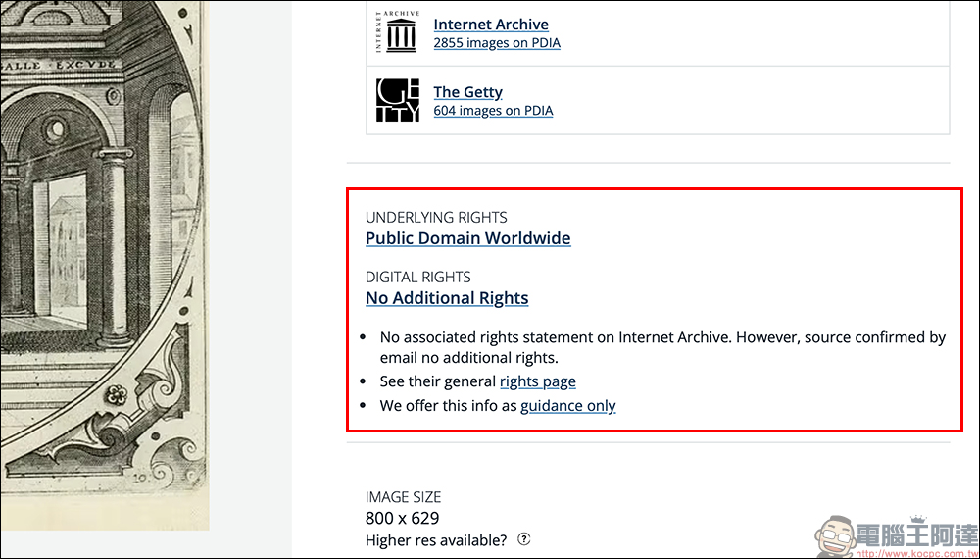The image size is (980, 559).
Task: Open the No Additional Rights link
Action: tap(447, 297)
